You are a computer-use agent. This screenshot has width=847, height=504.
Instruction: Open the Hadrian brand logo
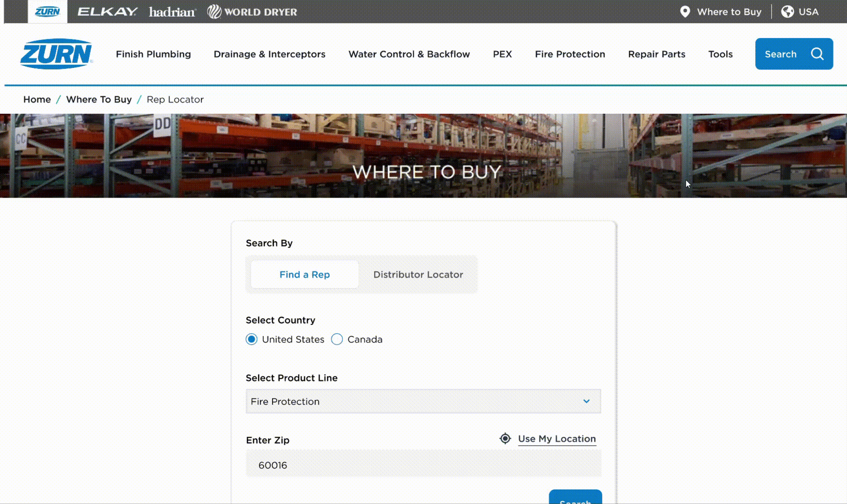(x=172, y=12)
